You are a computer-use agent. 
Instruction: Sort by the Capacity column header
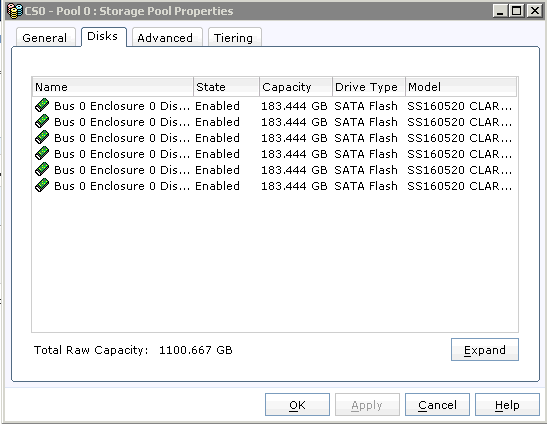click(296, 87)
